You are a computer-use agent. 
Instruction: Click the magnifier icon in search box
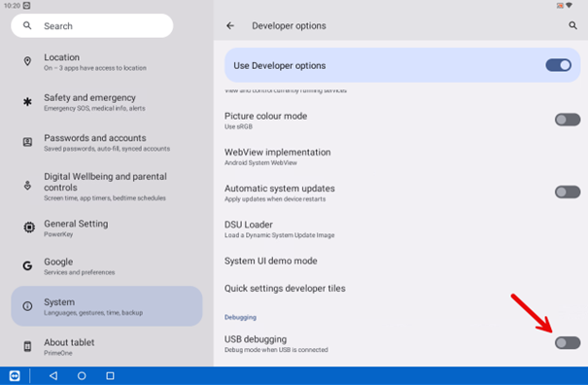(x=27, y=25)
